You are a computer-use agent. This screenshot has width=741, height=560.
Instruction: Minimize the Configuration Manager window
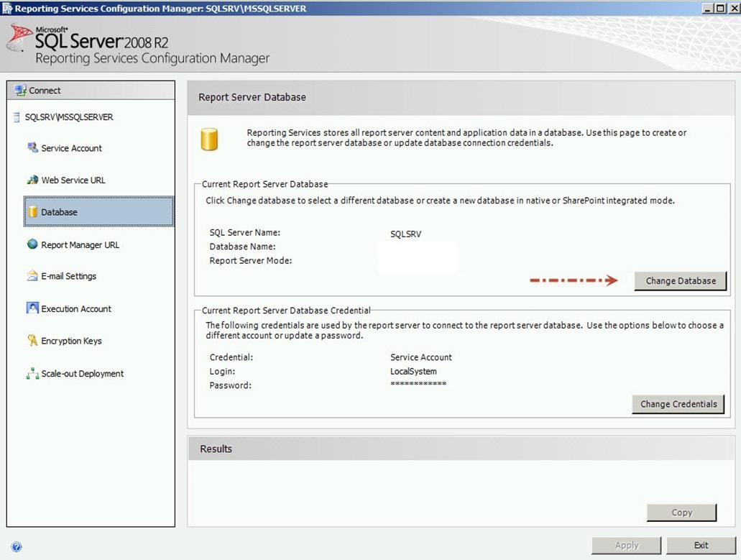707,8
